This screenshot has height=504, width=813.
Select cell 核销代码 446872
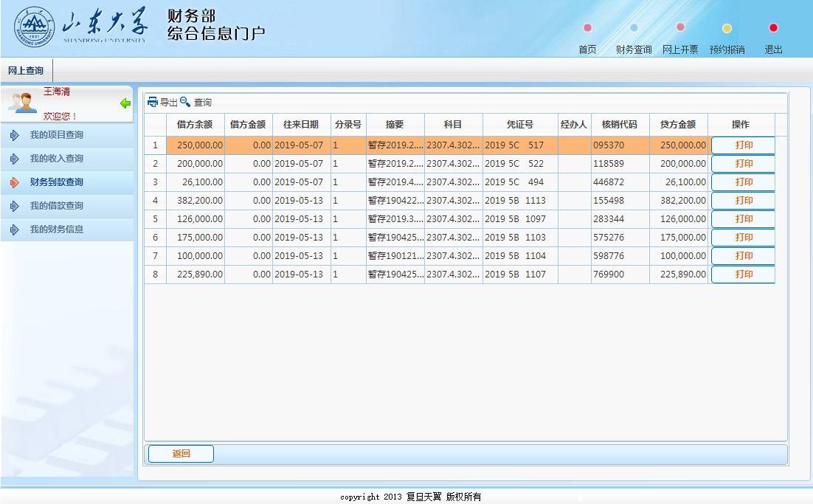point(620,182)
